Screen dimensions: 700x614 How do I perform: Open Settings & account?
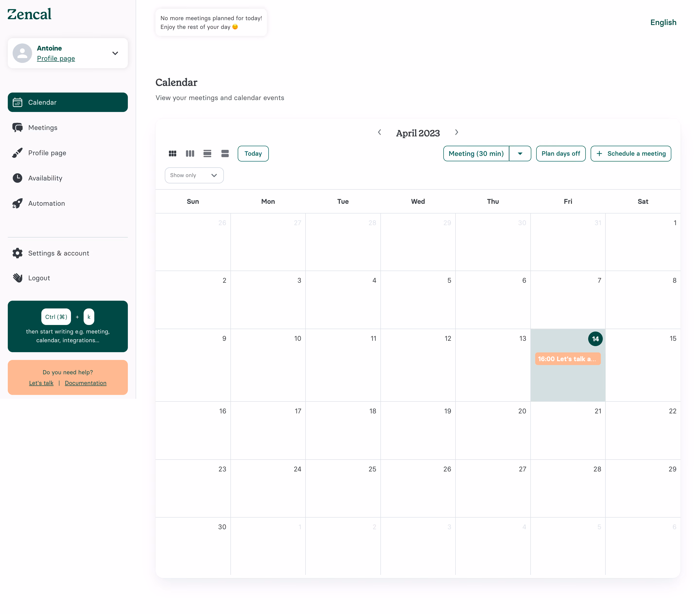(68, 253)
